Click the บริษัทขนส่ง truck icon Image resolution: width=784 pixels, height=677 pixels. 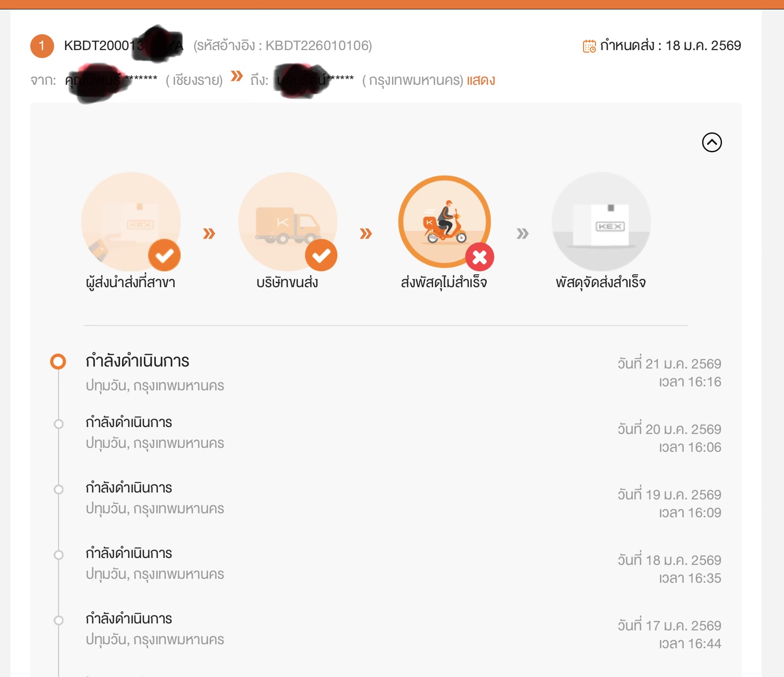coord(288,222)
